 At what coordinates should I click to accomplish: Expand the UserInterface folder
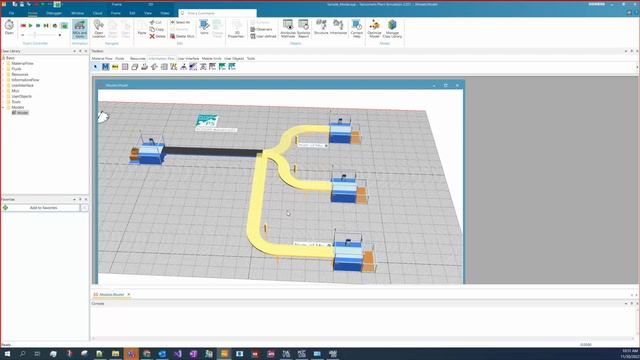(x=4, y=85)
